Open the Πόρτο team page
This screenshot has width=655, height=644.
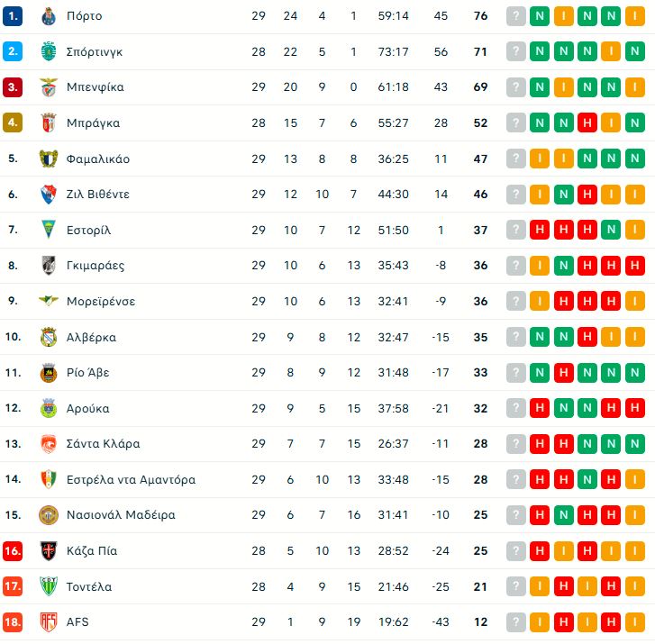click(84, 16)
